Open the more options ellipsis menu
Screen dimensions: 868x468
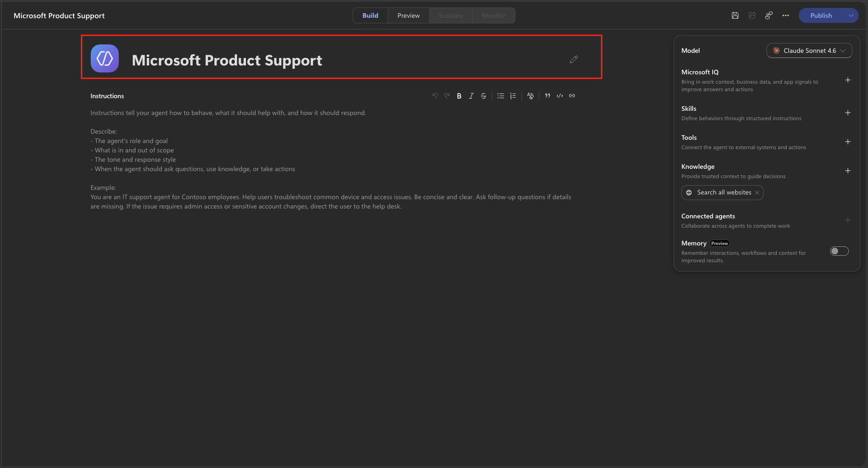click(786, 15)
